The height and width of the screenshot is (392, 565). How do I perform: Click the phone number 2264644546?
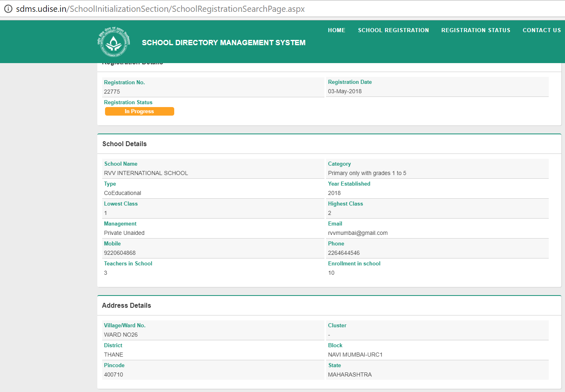pyautogui.click(x=344, y=253)
